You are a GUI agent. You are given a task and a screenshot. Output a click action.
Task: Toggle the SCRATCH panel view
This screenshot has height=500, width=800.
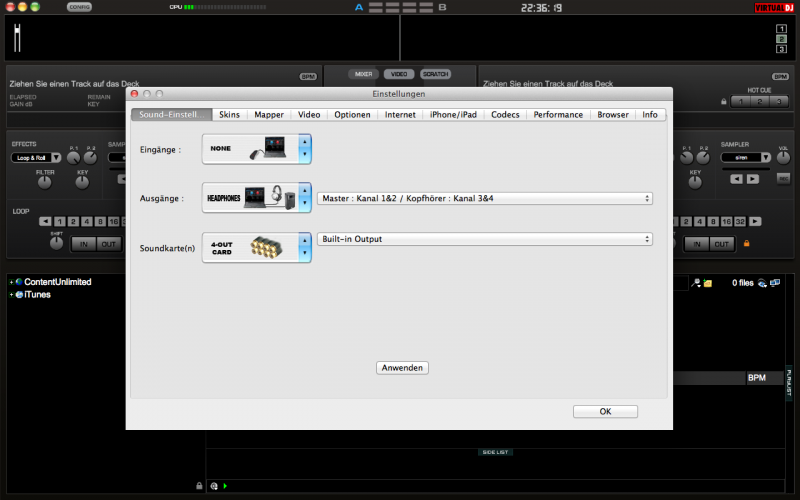(435, 74)
